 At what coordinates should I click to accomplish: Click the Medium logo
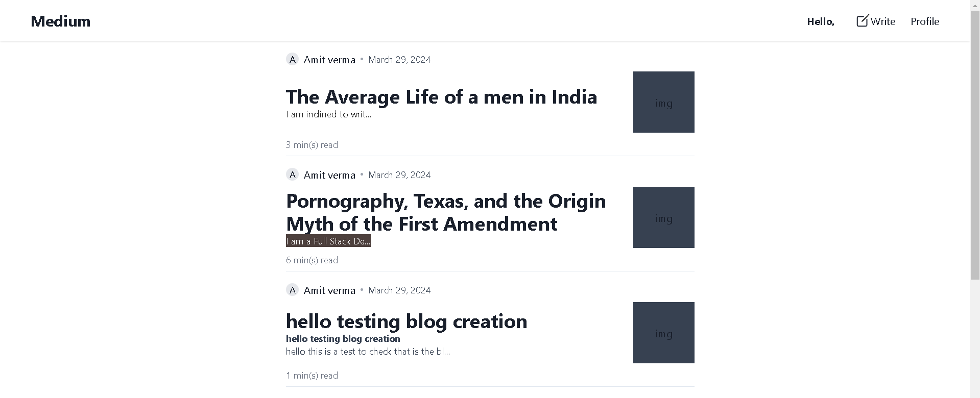60,21
